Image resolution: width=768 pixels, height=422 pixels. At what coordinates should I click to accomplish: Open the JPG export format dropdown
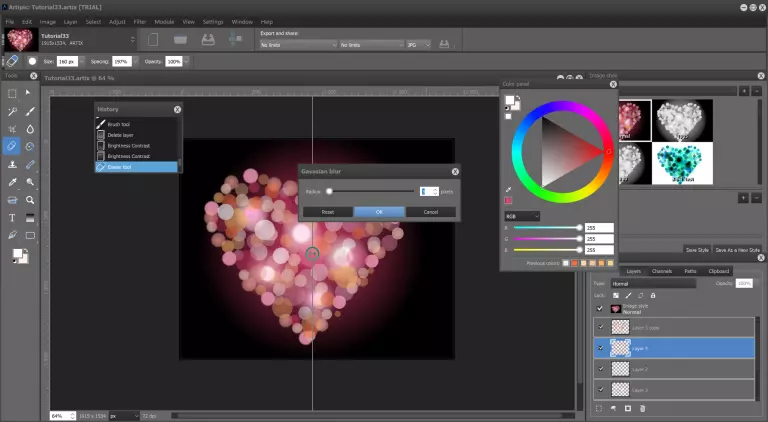pos(419,45)
